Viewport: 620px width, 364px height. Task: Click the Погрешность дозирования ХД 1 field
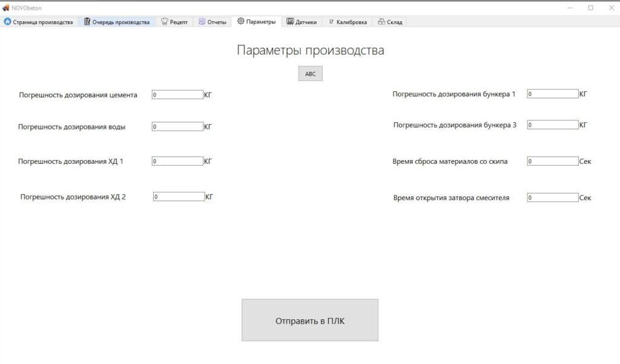click(177, 161)
